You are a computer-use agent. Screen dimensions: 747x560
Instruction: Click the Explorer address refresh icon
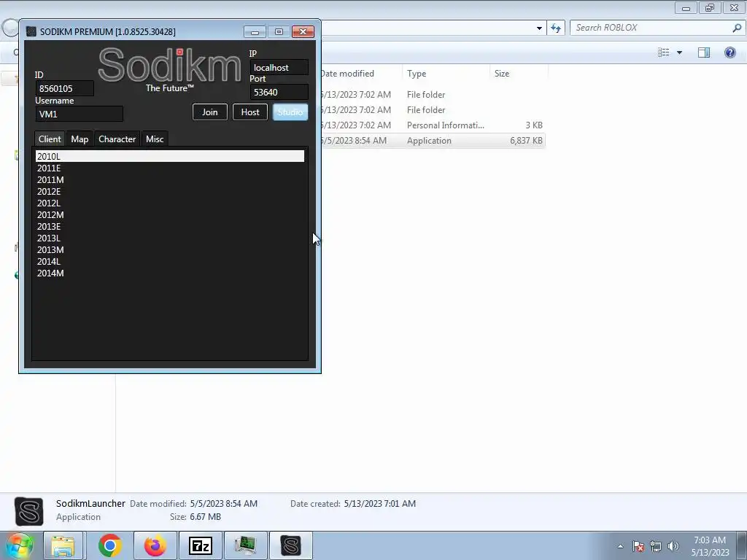[555, 28]
